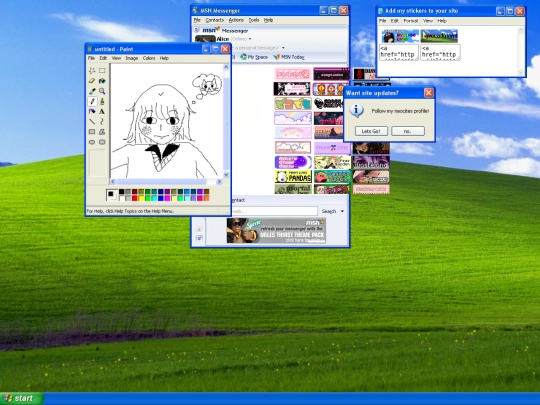
Task: Open Paint's Help menu
Action: click(164, 58)
